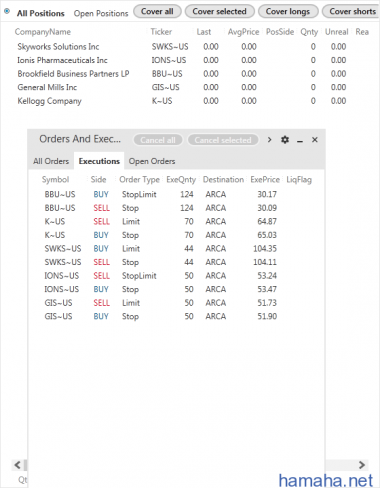Sort executions by Side column
Image resolution: width=380 pixels, height=488 pixels.
[98, 180]
